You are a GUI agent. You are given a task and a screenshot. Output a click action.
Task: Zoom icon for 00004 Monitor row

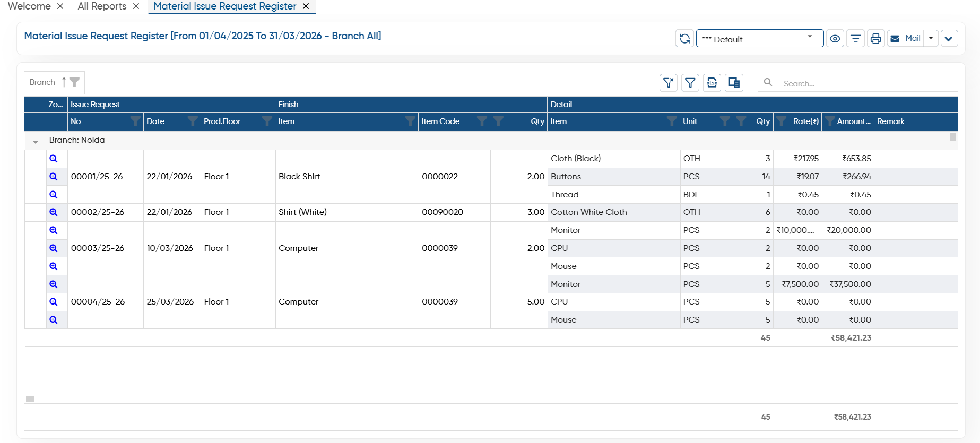coord(54,284)
